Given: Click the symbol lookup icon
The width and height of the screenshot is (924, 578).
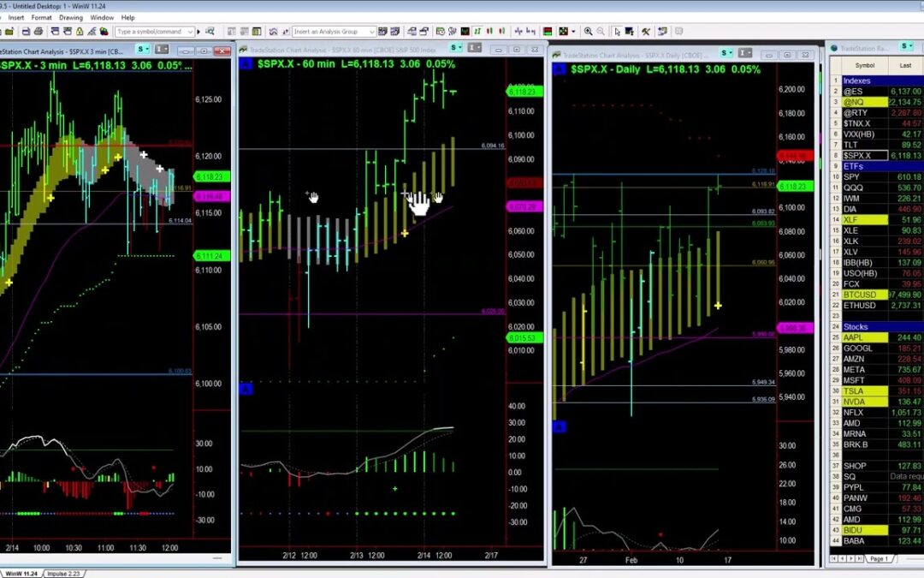Looking at the screenshot, I should (x=209, y=32).
